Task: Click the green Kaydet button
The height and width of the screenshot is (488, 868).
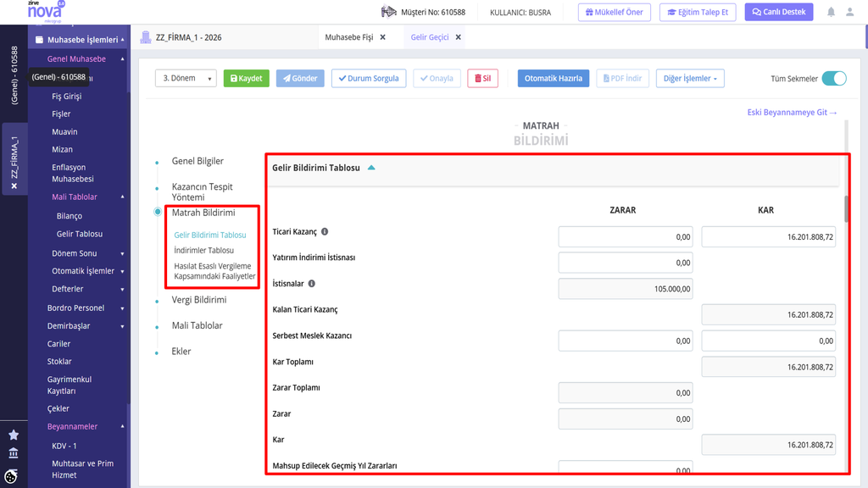Action: click(x=247, y=79)
